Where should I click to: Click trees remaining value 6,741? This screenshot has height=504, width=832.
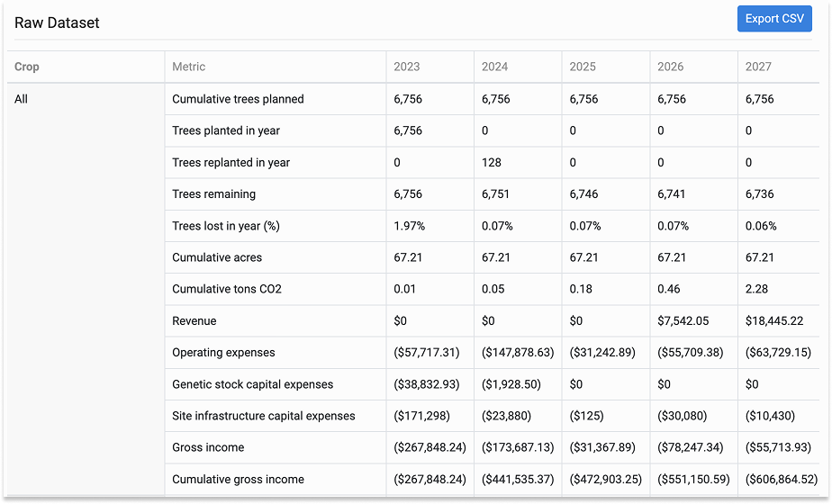[x=671, y=194]
